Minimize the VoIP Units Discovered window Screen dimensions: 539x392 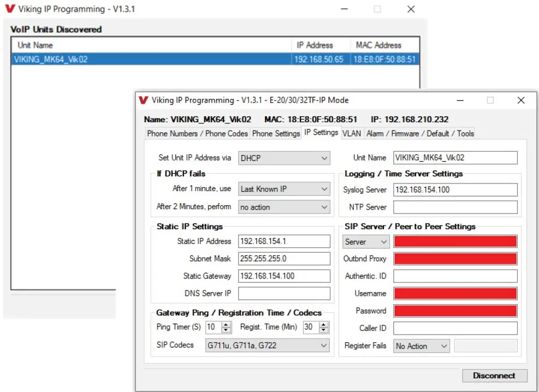coord(345,9)
